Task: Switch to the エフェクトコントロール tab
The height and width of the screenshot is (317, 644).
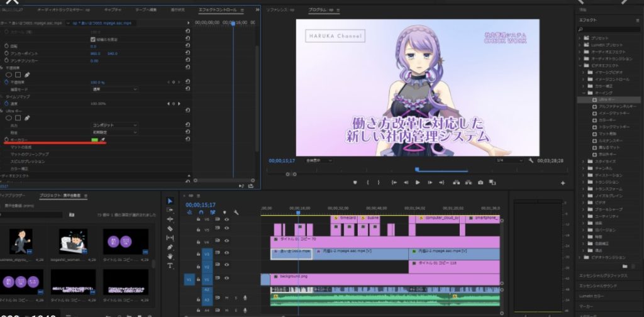Action: pyautogui.click(x=218, y=9)
